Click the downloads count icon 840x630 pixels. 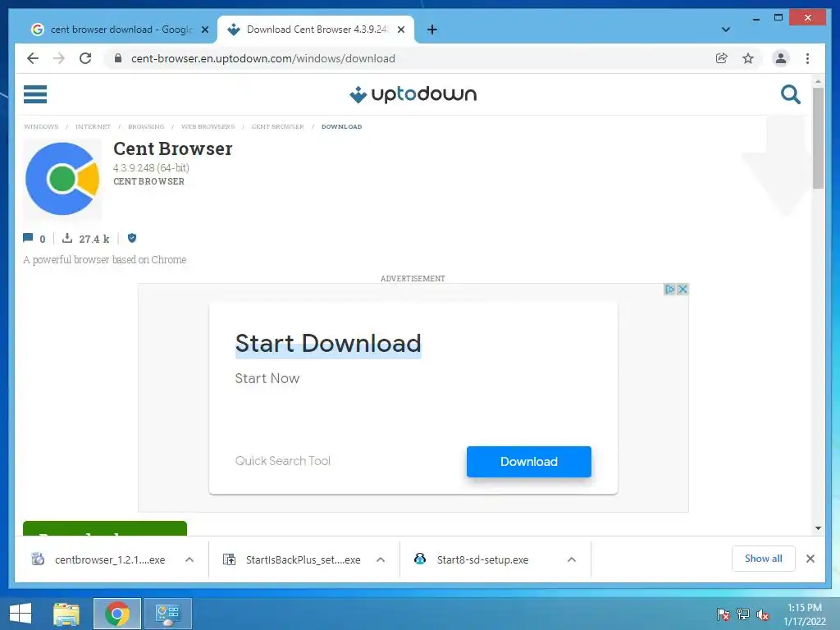[67, 238]
